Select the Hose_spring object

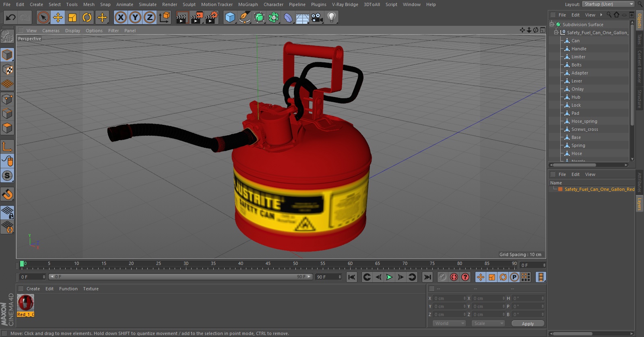click(x=584, y=121)
